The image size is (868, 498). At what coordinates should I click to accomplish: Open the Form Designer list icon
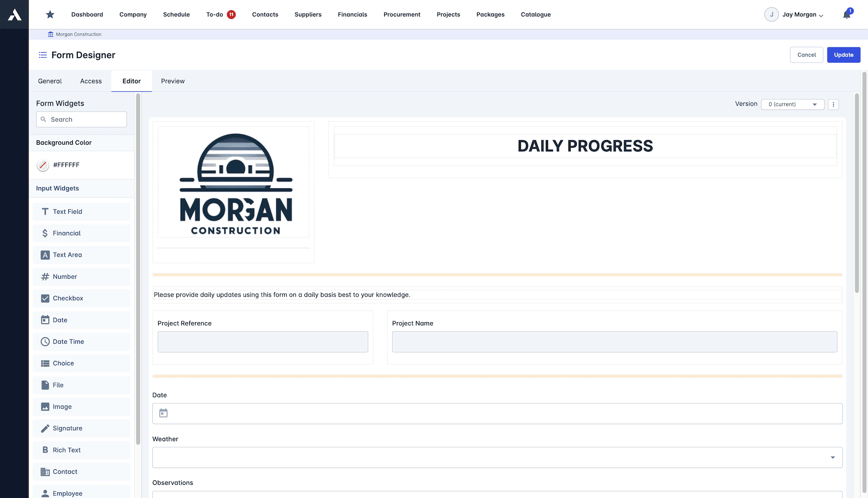[43, 55]
